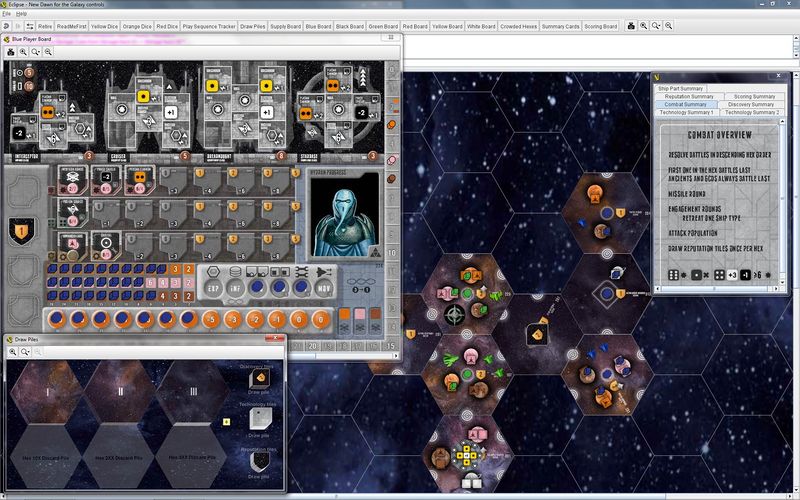Viewport: 800px width, 500px height.
Task: Click the orange resource storage square
Action: click(345, 314)
